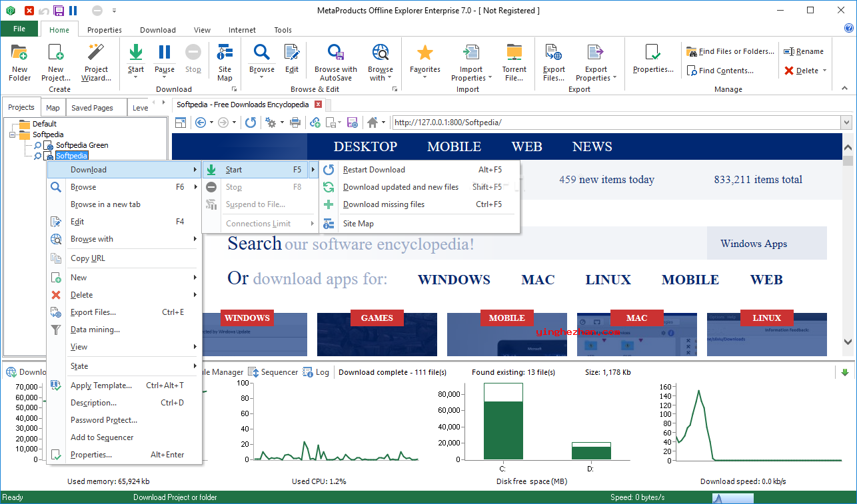Click the browser print icon
Screen dimensions: 857x504
point(295,123)
